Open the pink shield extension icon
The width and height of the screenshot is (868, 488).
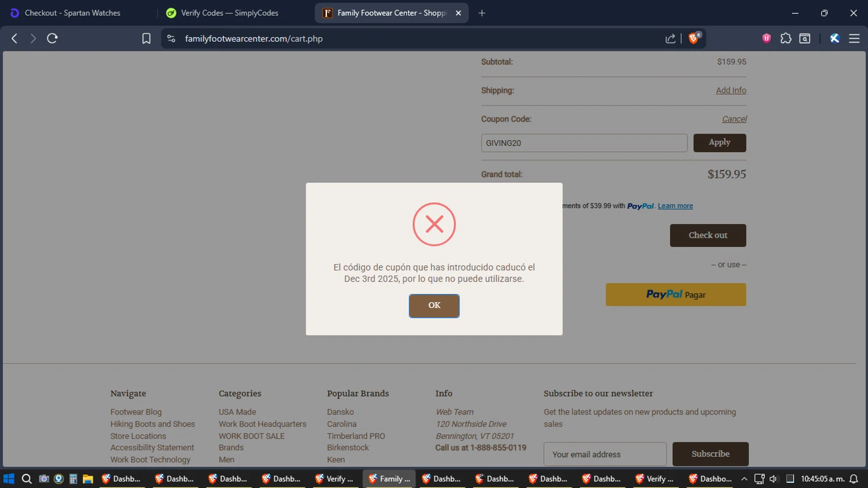click(x=767, y=38)
